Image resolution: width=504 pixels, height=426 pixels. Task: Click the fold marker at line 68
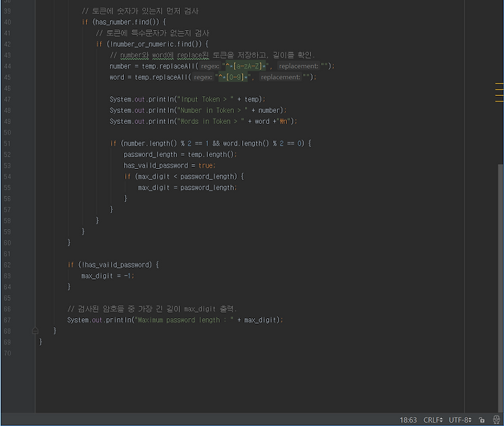(36, 331)
